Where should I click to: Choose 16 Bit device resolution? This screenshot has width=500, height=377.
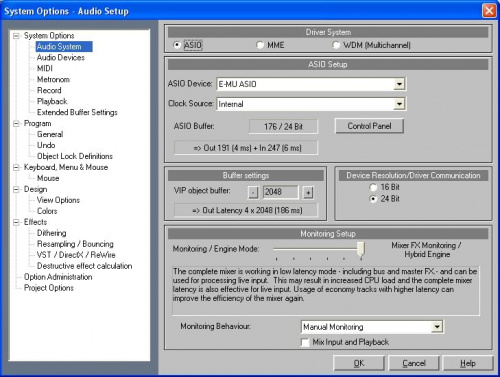tap(373, 187)
